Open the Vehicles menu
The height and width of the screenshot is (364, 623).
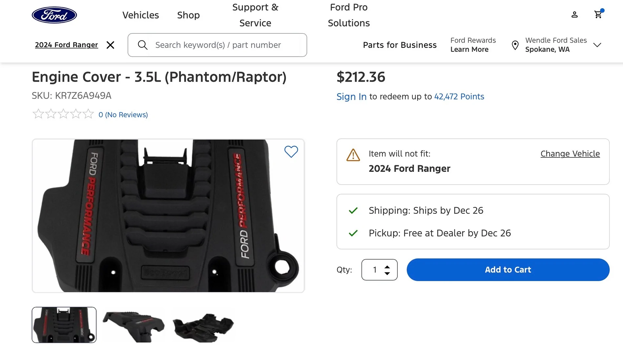tap(140, 15)
